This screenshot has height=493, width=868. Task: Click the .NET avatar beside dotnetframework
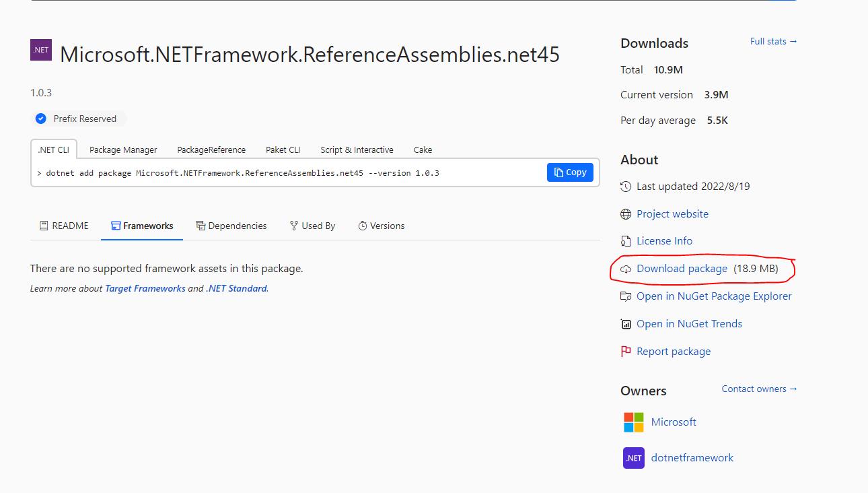pyautogui.click(x=633, y=457)
